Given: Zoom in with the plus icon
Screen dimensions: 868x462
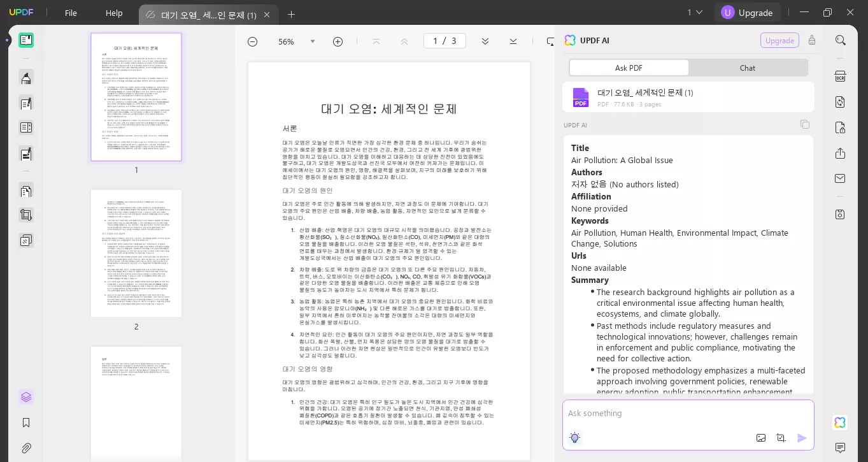Looking at the screenshot, I should 338,41.
